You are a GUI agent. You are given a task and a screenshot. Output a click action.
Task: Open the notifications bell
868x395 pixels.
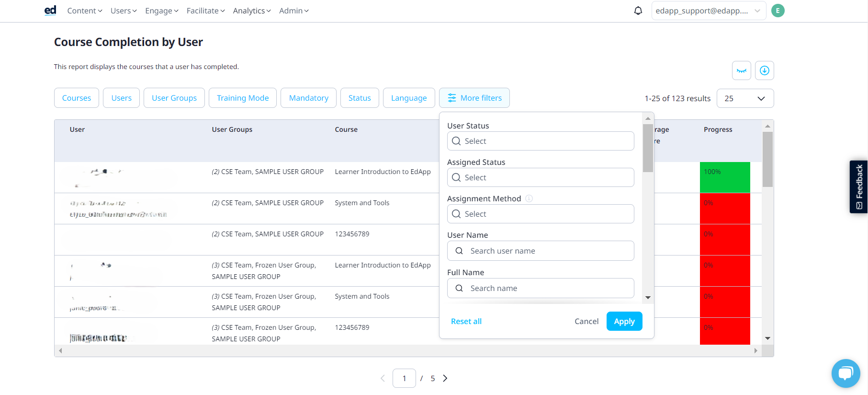(638, 11)
